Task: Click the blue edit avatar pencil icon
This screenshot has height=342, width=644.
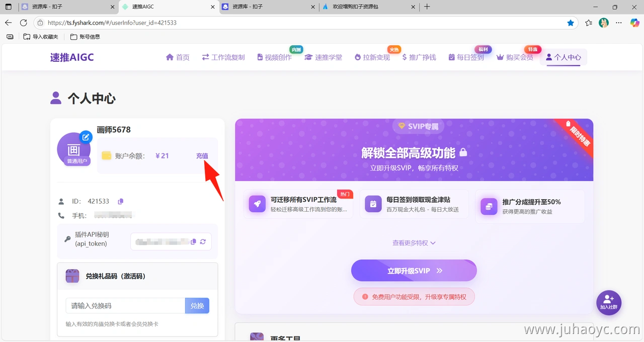Action: 87,137
